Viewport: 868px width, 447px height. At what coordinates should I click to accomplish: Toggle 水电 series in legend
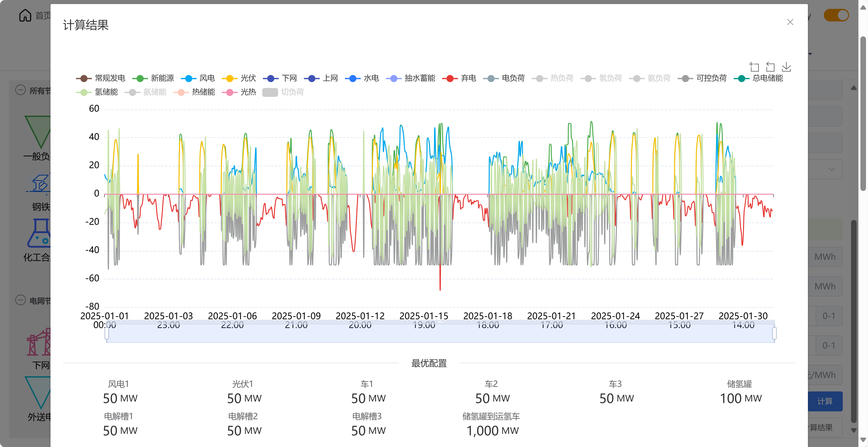coord(362,78)
